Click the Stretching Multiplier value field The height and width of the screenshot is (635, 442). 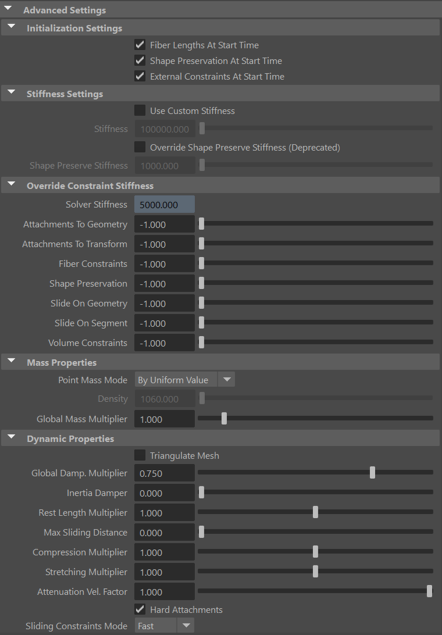164,572
